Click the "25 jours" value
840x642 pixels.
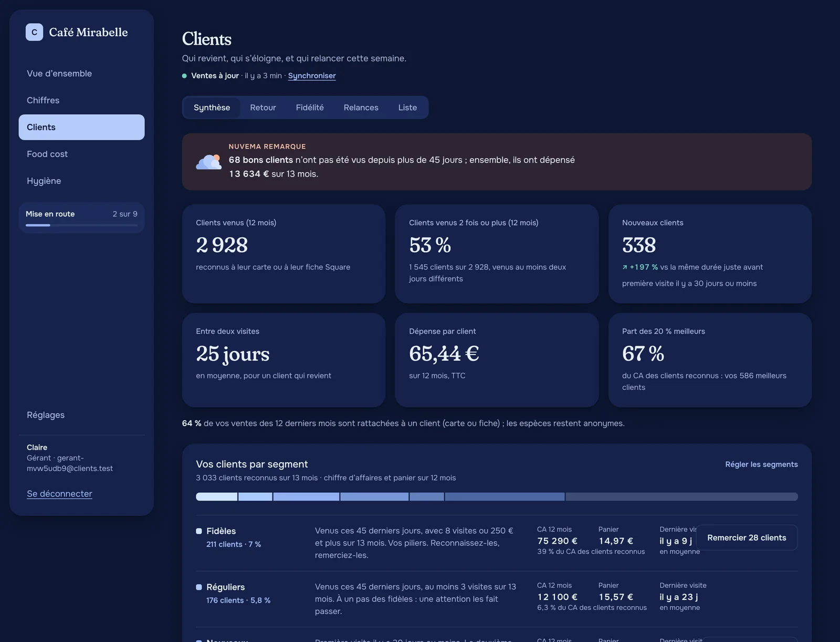(x=233, y=354)
